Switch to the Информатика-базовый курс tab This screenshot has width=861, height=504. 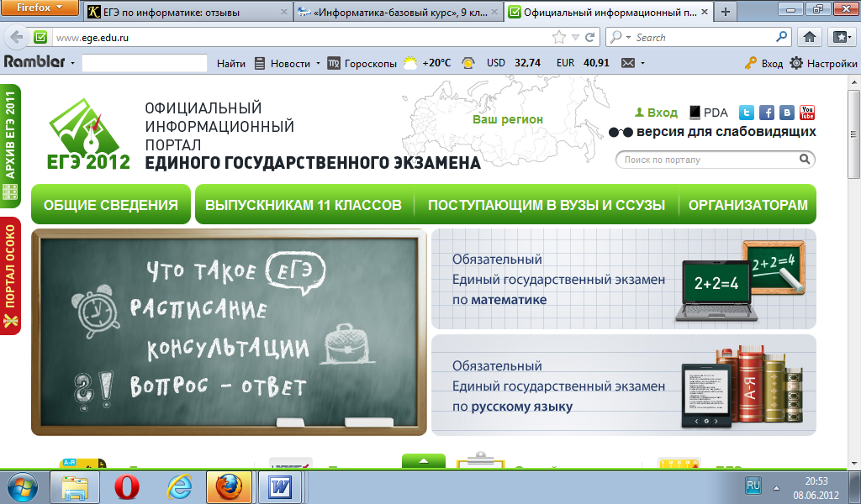click(399, 12)
